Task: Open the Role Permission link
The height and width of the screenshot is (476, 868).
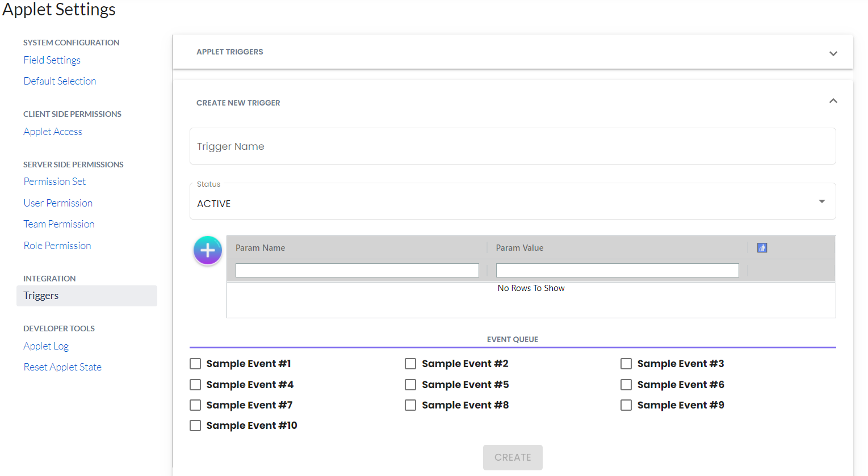Action: [x=57, y=246]
